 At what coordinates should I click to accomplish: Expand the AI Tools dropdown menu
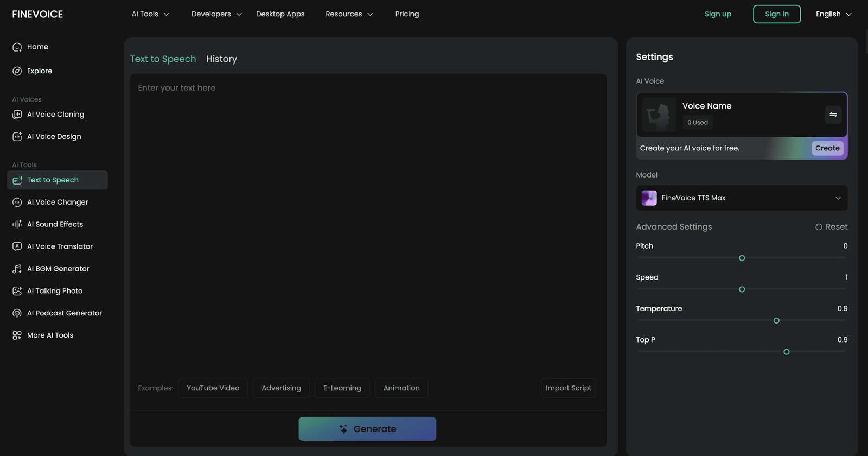point(150,14)
